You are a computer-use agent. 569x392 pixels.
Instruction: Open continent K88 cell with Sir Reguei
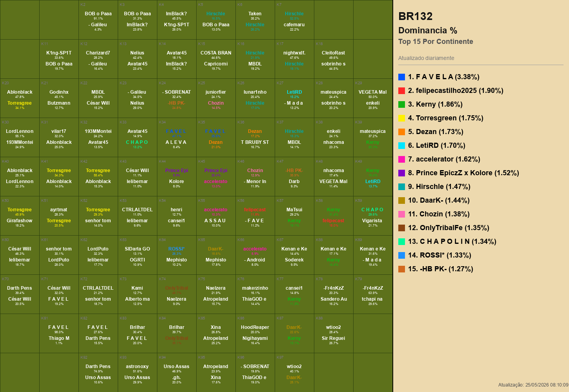tap(334, 333)
